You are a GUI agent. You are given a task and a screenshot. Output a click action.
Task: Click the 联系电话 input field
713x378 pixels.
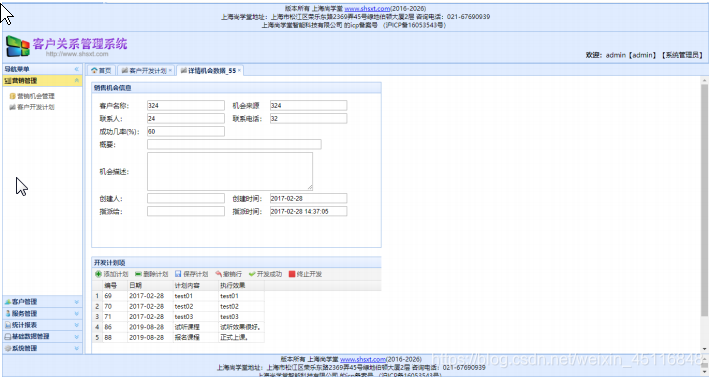pos(308,118)
